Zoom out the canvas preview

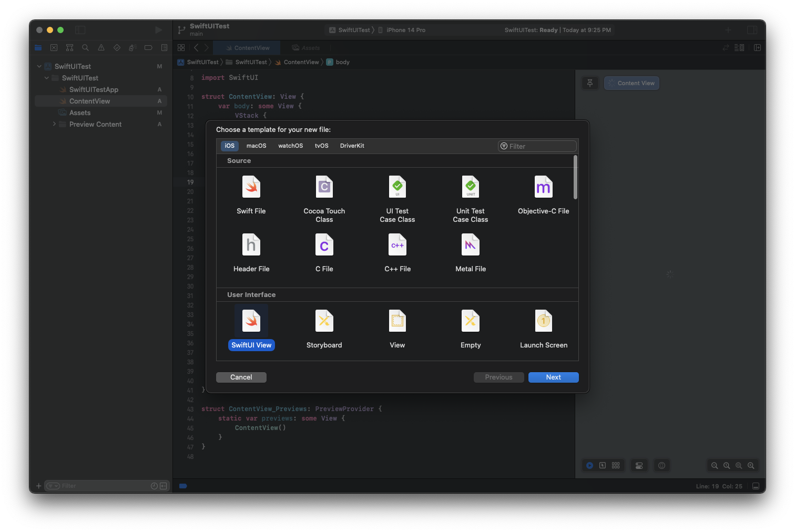click(715, 465)
